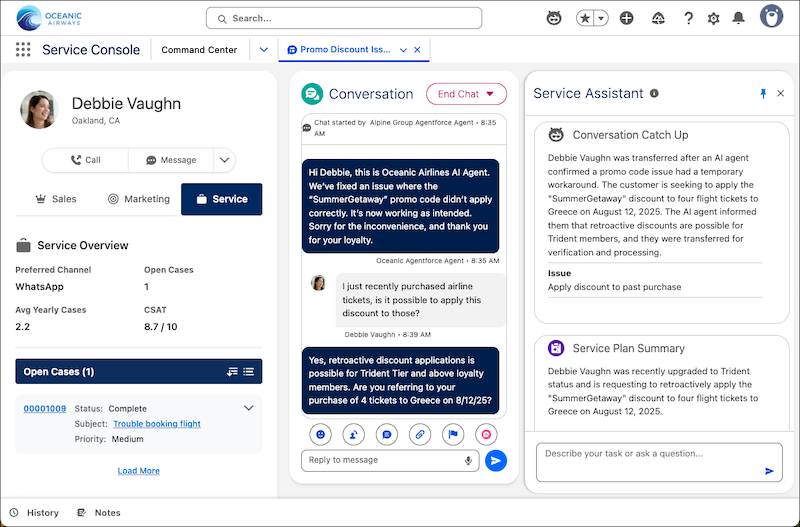Viewport: 800px width, 527px height.
Task: Open the History utility item
Action: click(35, 513)
